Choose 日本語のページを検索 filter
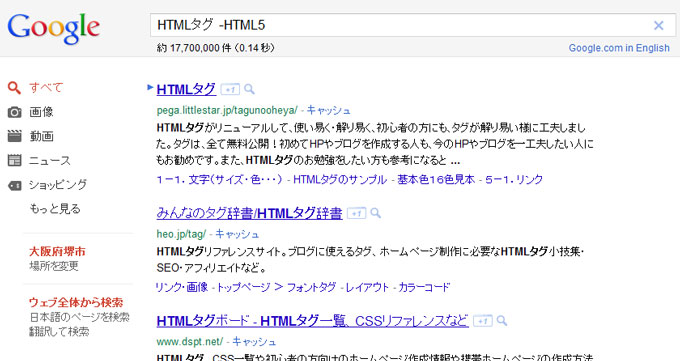680x361 pixels. coord(79,317)
